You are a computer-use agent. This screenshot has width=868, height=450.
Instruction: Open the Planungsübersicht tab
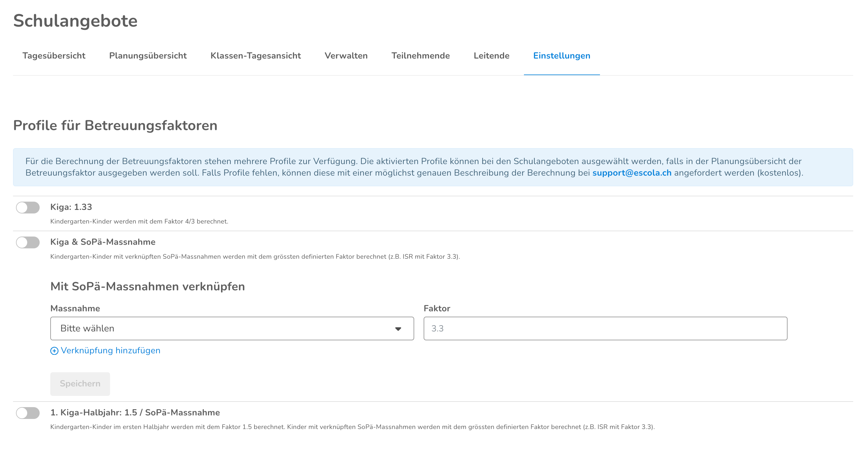pos(148,56)
